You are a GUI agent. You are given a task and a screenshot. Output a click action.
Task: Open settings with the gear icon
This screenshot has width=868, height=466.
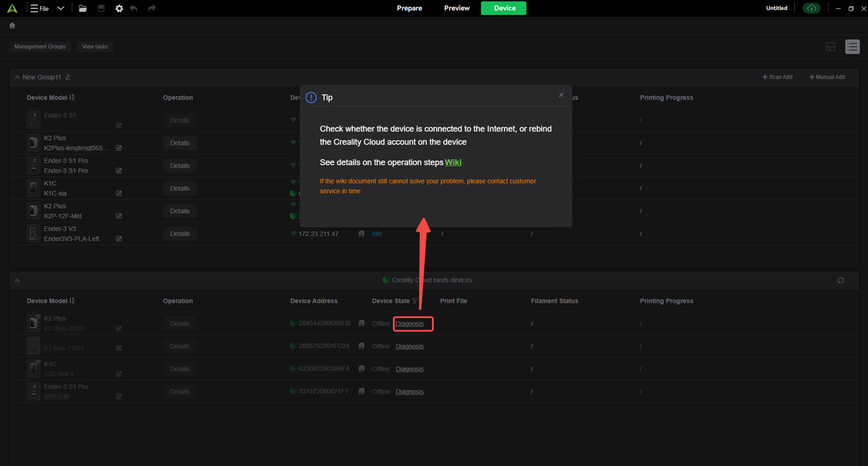tap(119, 8)
